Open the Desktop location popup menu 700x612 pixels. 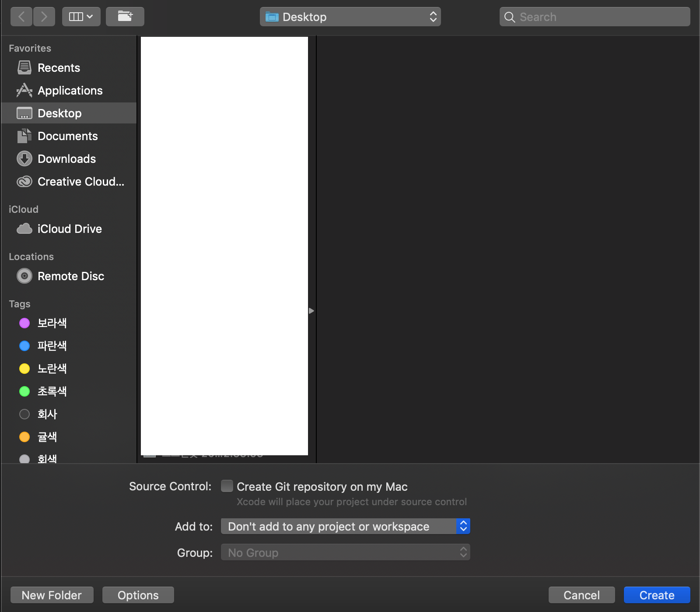click(350, 17)
